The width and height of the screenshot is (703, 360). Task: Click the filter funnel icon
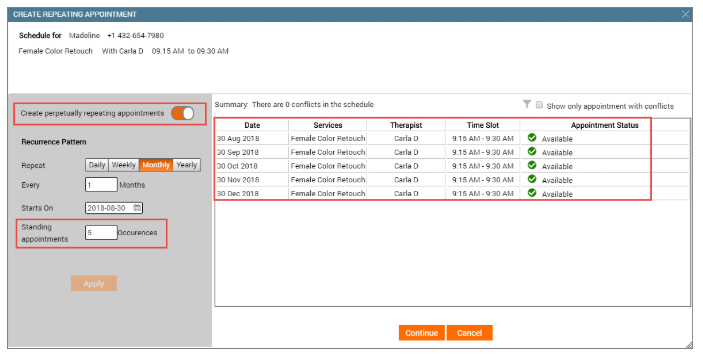pos(527,104)
